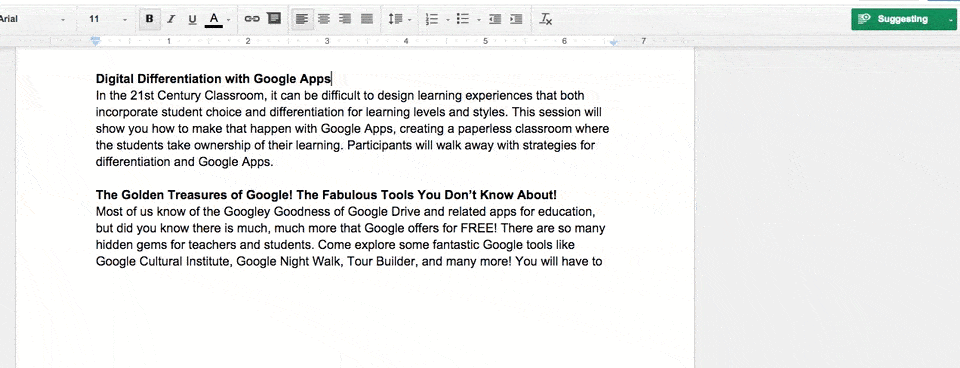Open the font size 11 dropdown
960x368 pixels.
(108, 19)
